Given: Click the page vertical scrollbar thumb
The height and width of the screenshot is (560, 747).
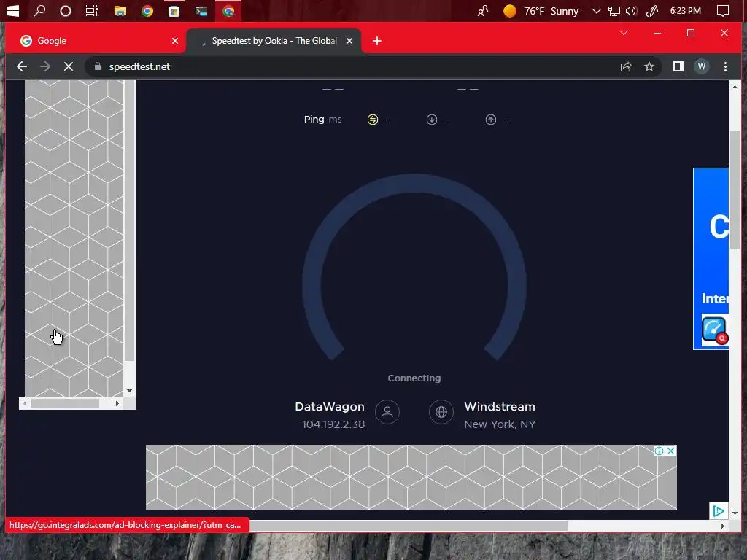Looking at the screenshot, I should [735, 189].
